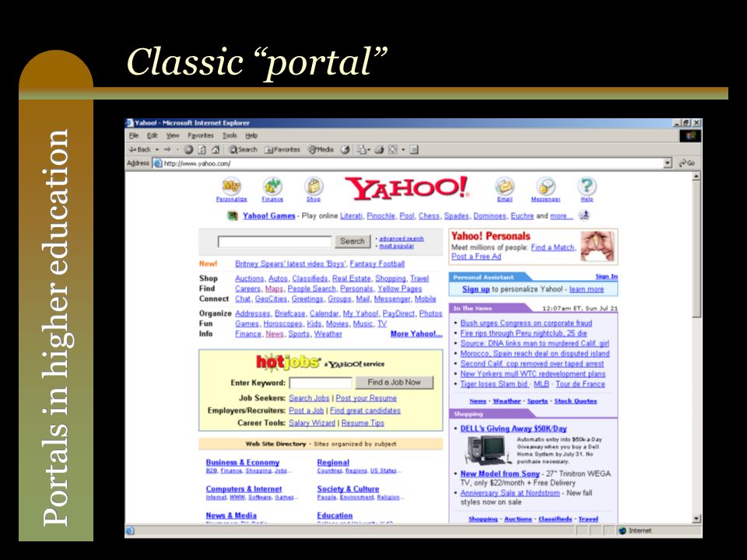Click the More Yahoo!... link
The image size is (747, 560).
(x=416, y=334)
